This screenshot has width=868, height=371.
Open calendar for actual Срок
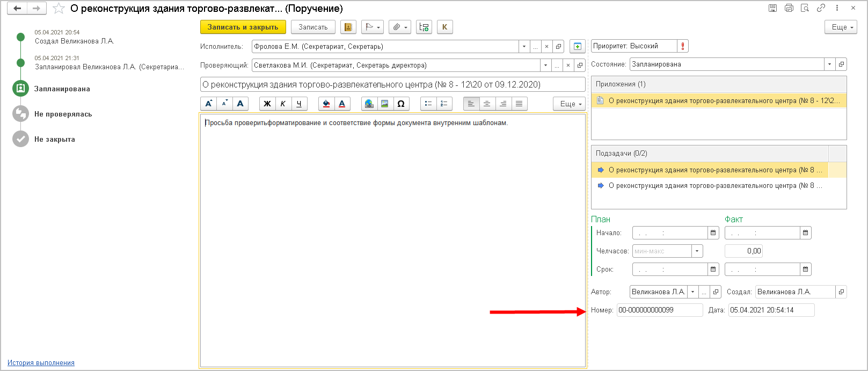806,270
